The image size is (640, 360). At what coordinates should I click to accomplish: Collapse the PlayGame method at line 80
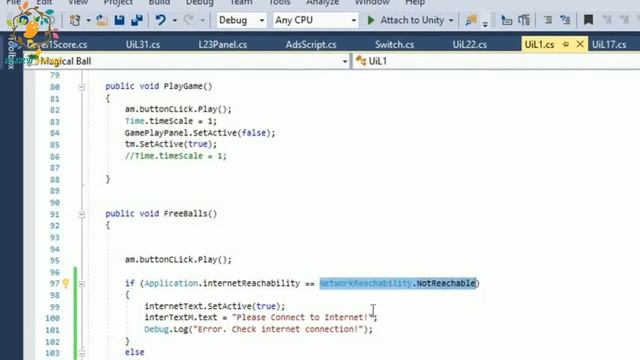82,87
